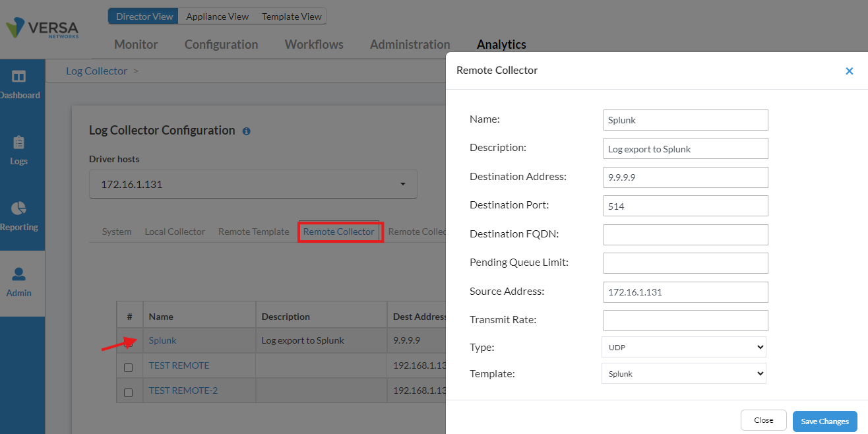The height and width of the screenshot is (434, 868).
Task: Open the Logs sidebar icon
Action: [x=18, y=142]
